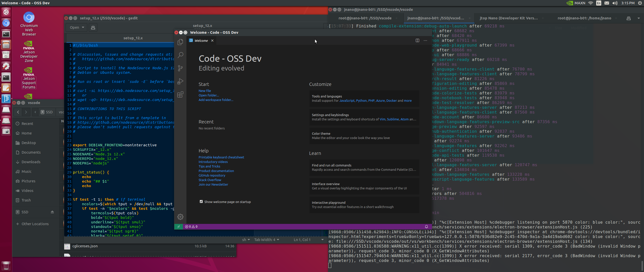Open the Color theme customize card

pos(364,136)
